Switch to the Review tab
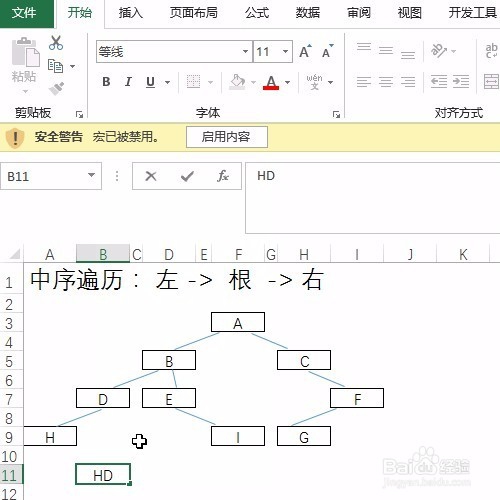The width and height of the screenshot is (500, 500). (x=359, y=13)
